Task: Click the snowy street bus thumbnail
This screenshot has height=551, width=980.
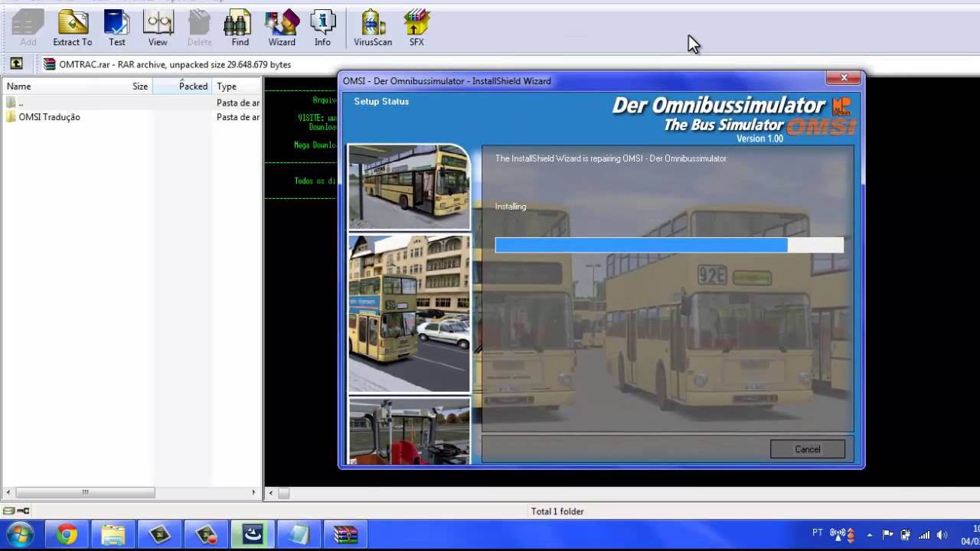Action: 409,313
